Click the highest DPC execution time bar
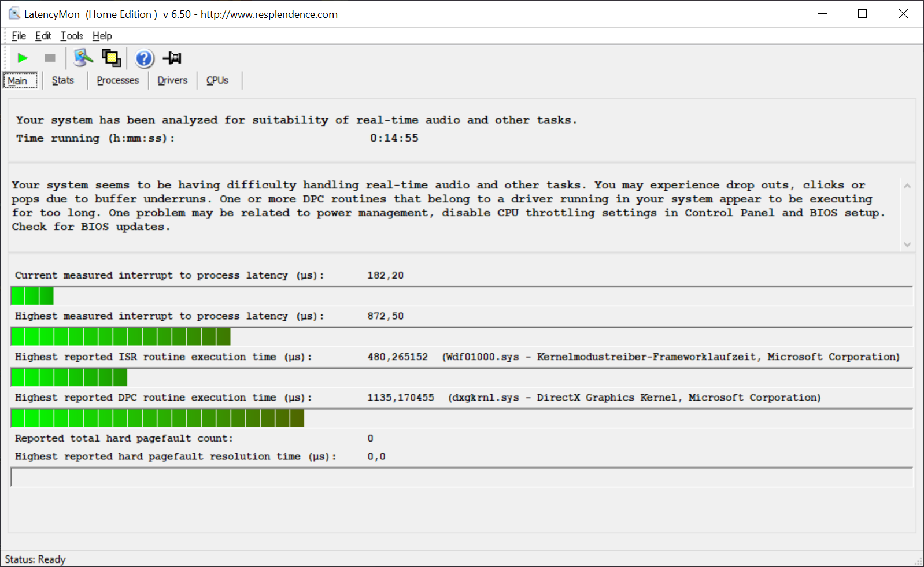The width and height of the screenshot is (924, 567). point(461,418)
